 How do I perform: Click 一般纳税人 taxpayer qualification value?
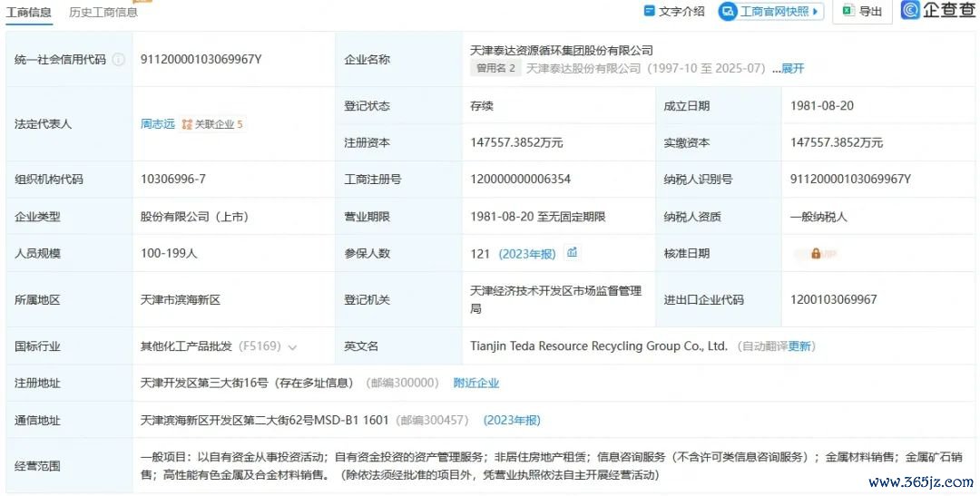tap(818, 217)
